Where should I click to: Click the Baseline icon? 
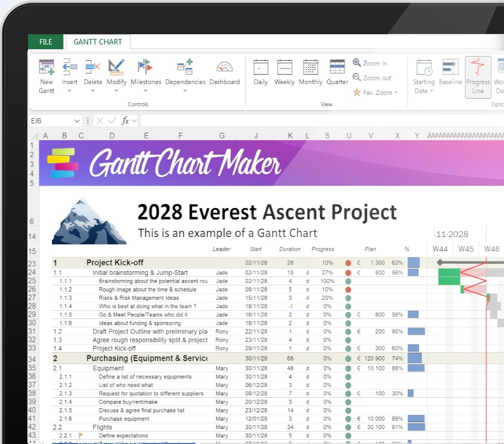[450, 67]
